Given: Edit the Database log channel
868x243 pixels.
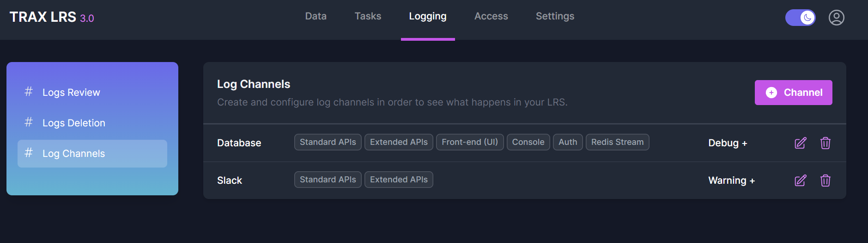Looking at the screenshot, I should pos(800,143).
